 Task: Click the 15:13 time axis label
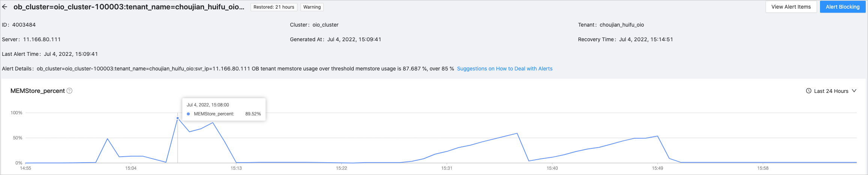pyautogui.click(x=236, y=168)
